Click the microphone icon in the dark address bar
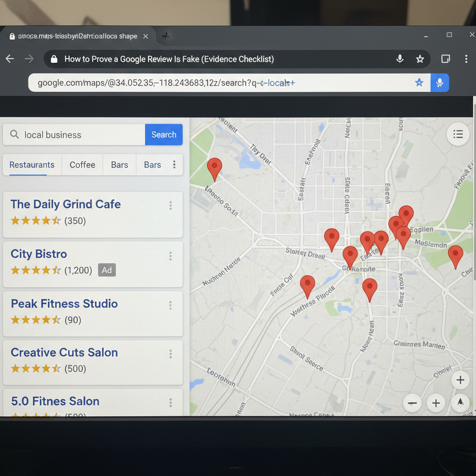Screen dimensions: 476x476 click(x=400, y=59)
